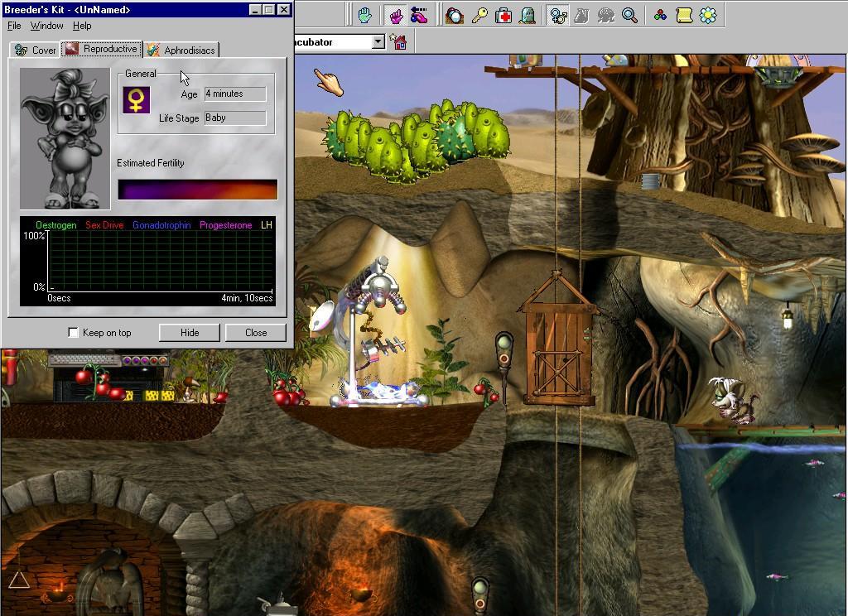Switch to the Cover tab
This screenshot has width=848, height=616.
36,51
